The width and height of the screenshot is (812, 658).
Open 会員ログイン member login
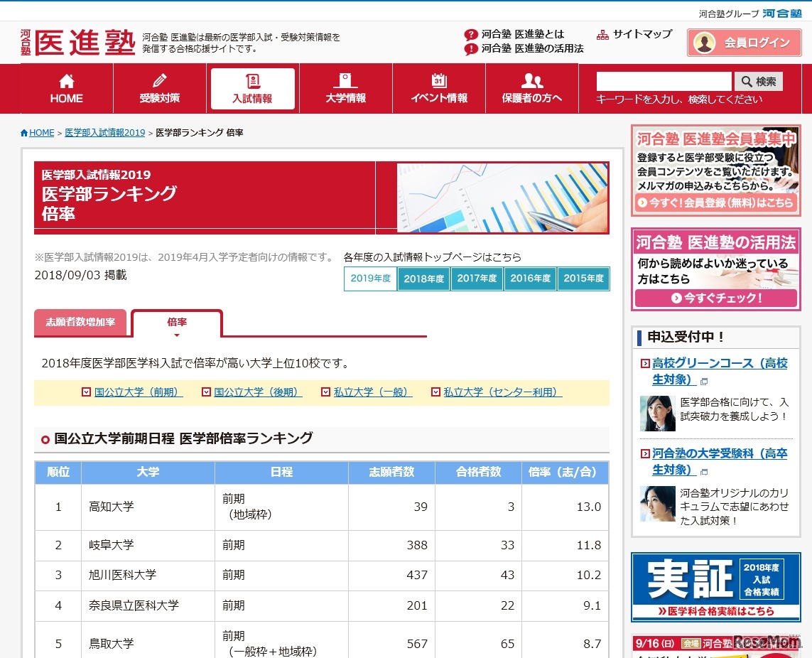click(x=744, y=43)
